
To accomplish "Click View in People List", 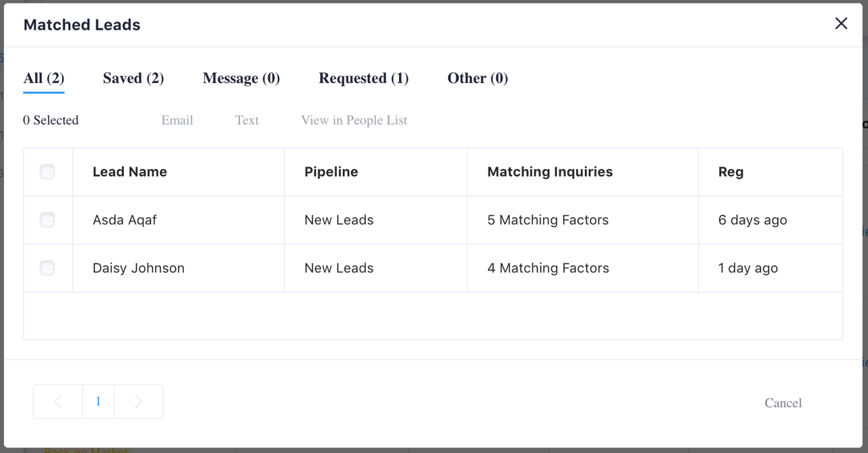I will 354,121.
